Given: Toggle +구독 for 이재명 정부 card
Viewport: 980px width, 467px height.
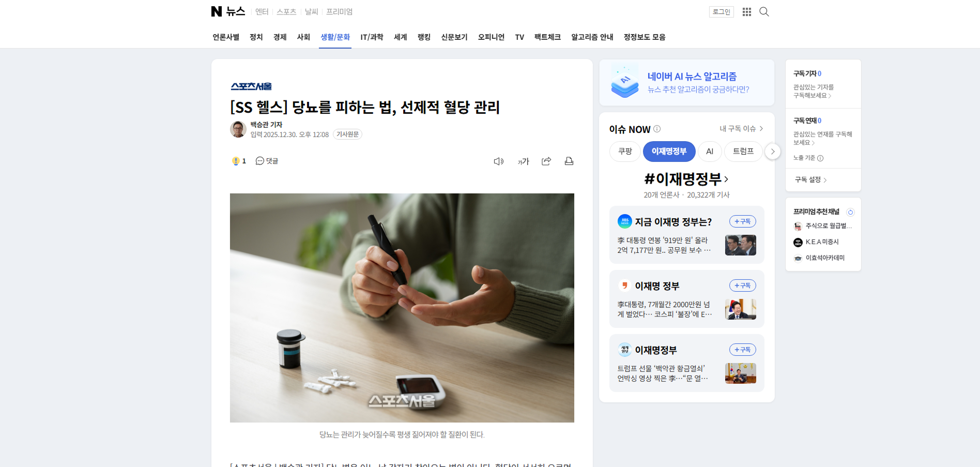Looking at the screenshot, I should coord(742,285).
